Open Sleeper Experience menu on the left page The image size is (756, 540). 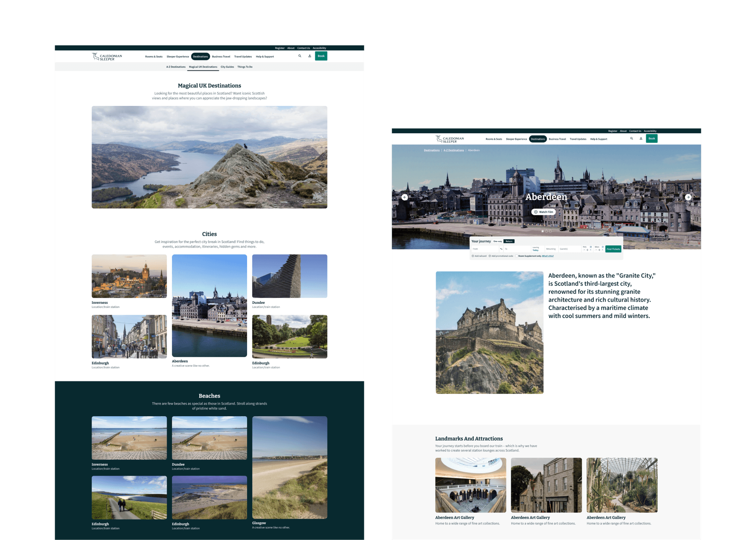[x=178, y=57]
